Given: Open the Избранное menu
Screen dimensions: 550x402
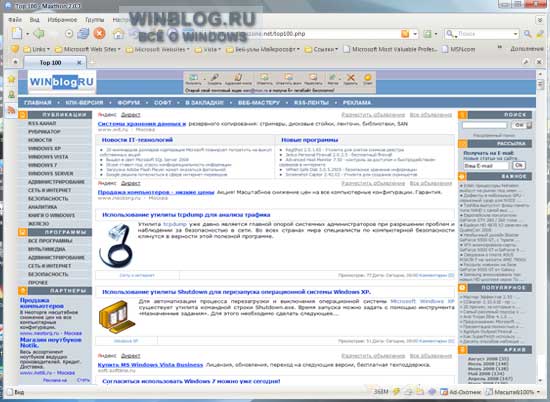Looking at the screenshot, I should 62,20.
